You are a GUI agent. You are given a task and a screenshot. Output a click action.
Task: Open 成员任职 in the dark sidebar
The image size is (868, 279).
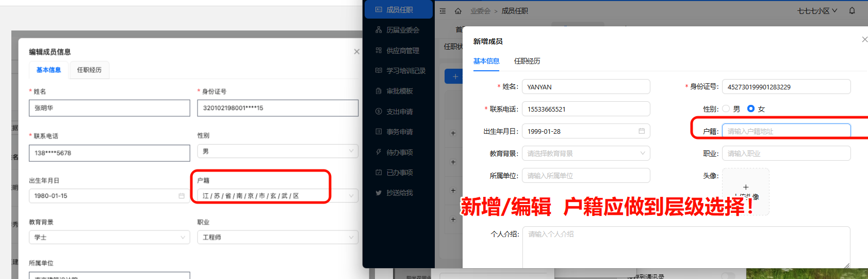398,10
